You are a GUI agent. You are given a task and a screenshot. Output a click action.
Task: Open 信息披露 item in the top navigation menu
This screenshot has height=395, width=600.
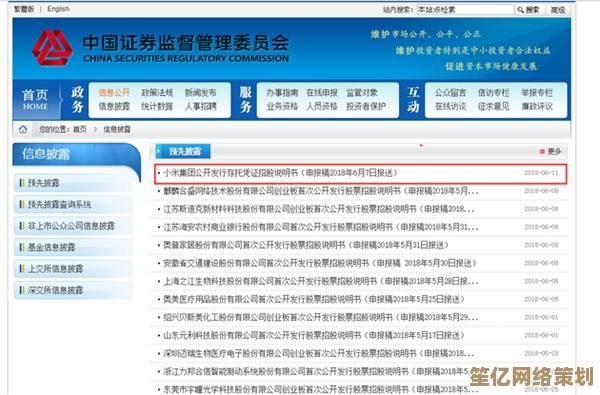pos(114,106)
